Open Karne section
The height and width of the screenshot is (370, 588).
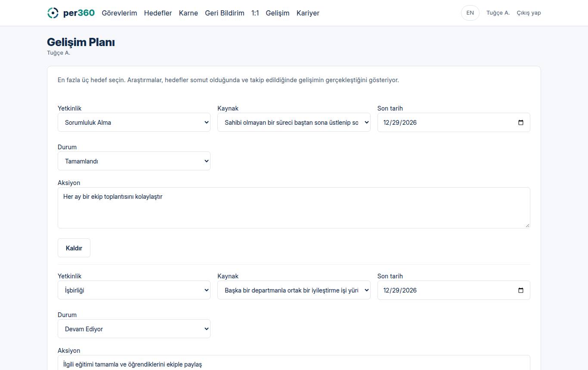click(x=189, y=13)
